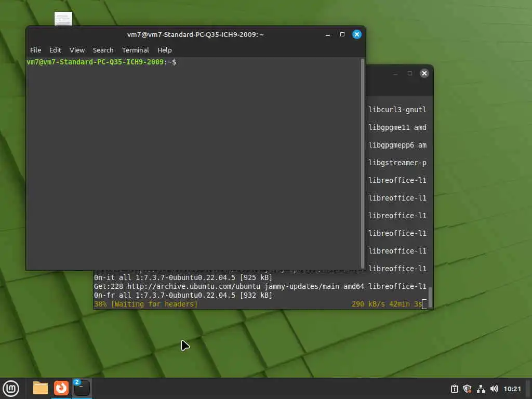
Task: Click the '38% [Waiting for headers]' status text
Action: pos(146,304)
